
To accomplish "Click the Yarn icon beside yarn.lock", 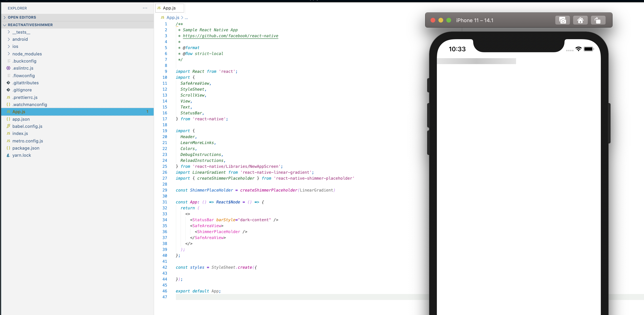I will pyautogui.click(x=8, y=155).
